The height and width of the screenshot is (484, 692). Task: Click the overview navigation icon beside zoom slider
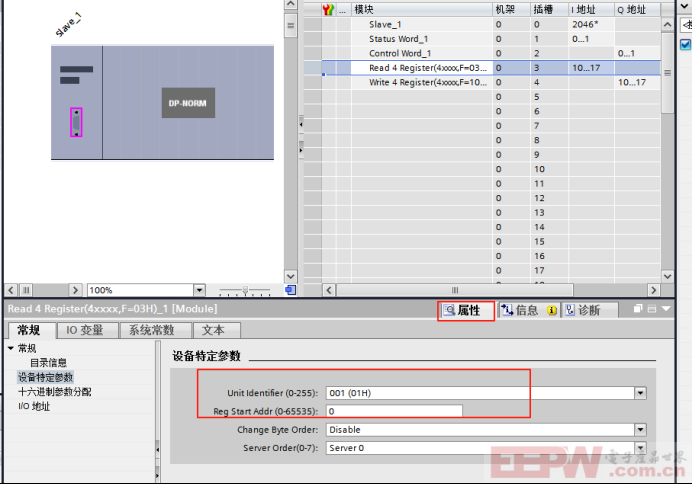pyautogui.click(x=290, y=290)
